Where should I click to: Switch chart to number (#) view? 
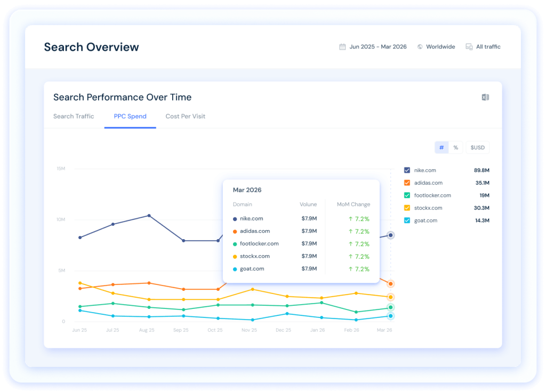(441, 148)
